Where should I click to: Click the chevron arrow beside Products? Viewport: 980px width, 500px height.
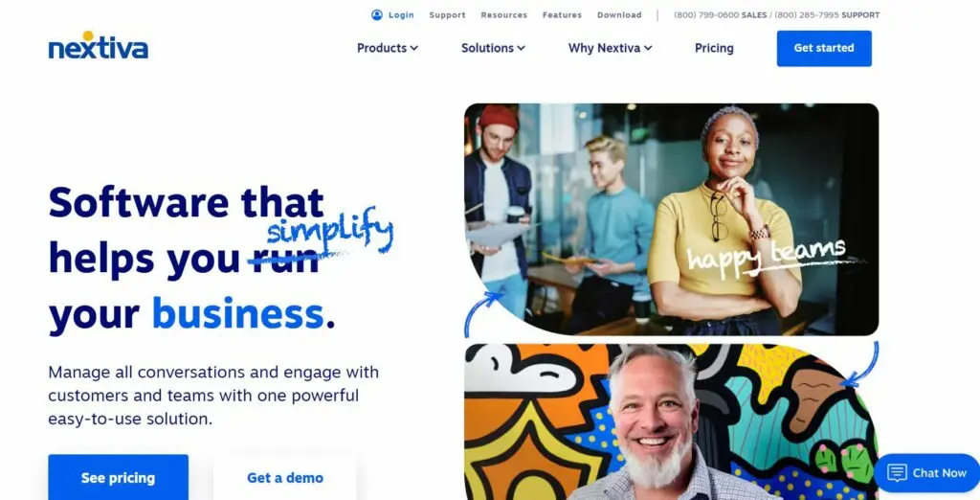pyautogui.click(x=413, y=48)
